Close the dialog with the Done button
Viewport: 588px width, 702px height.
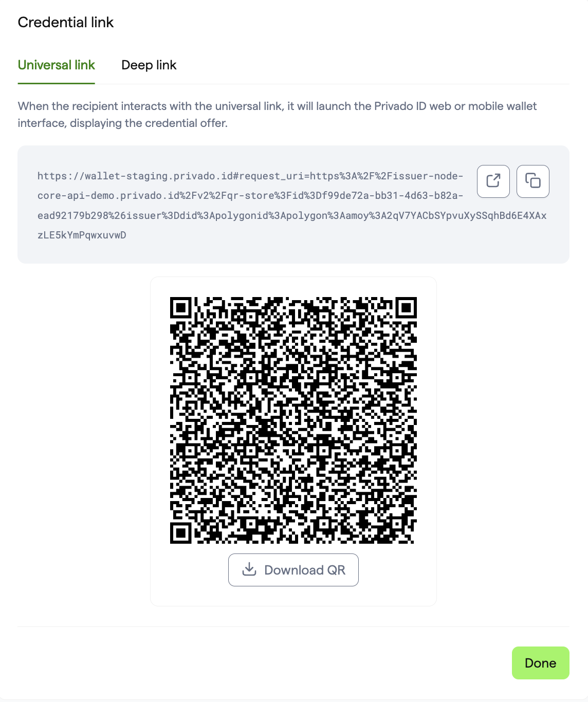pyautogui.click(x=540, y=663)
